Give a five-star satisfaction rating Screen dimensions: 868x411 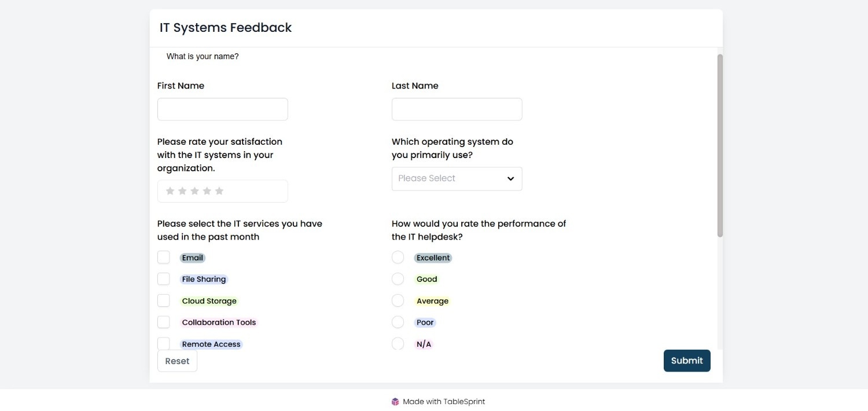click(x=219, y=191)
